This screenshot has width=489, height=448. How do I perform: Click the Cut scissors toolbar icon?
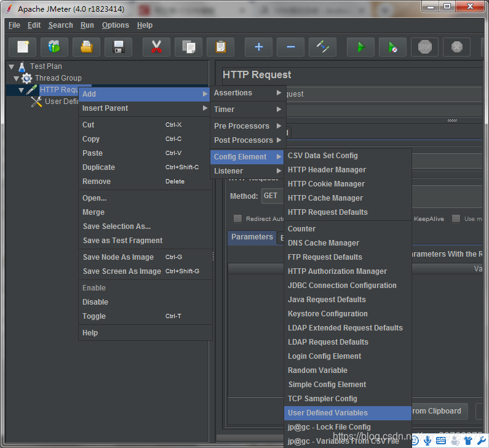pos(157,47)
